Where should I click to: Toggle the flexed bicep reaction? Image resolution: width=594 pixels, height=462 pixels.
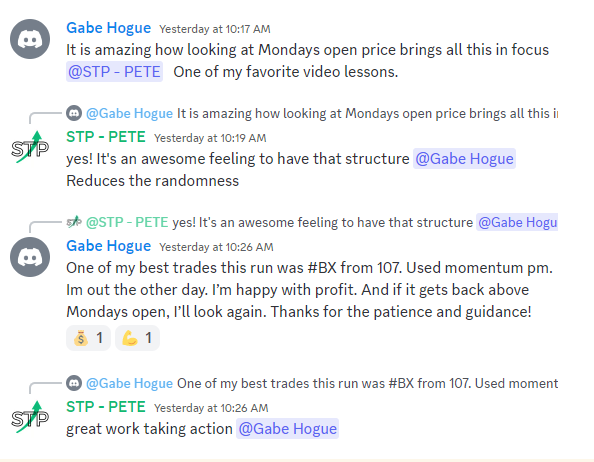[x=137, y=338]
